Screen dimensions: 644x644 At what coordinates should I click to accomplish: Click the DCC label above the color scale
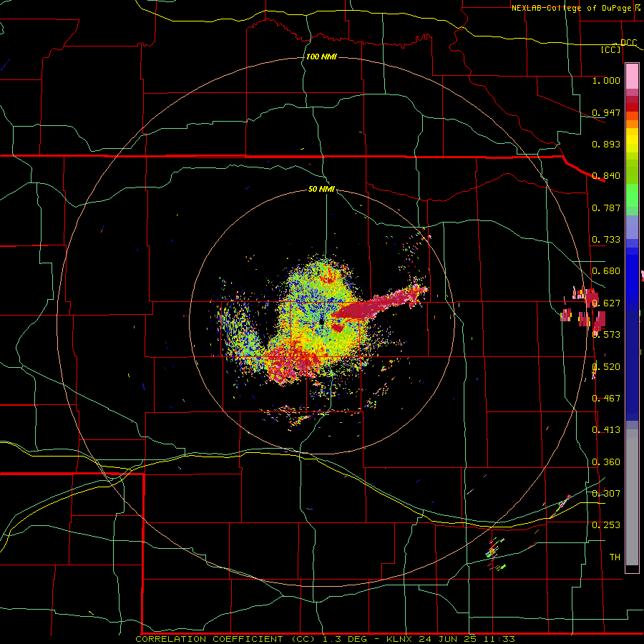(628, 43)
